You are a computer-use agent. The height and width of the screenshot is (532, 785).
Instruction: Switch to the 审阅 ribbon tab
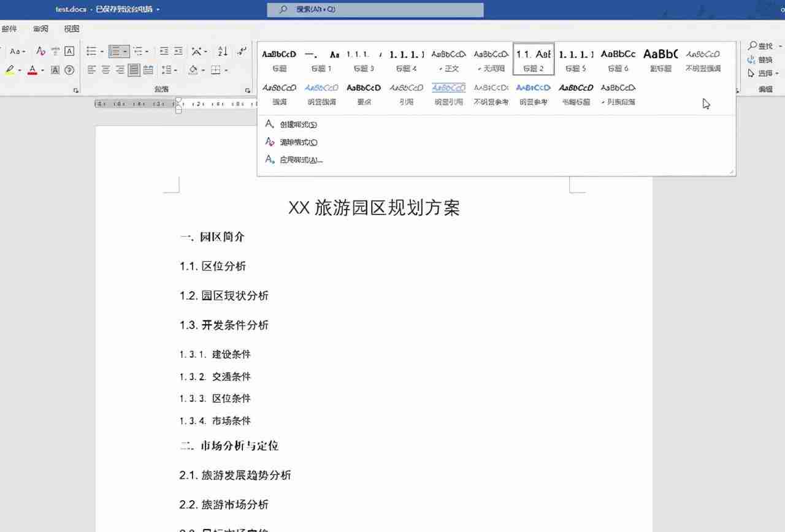tap(40, 28)
